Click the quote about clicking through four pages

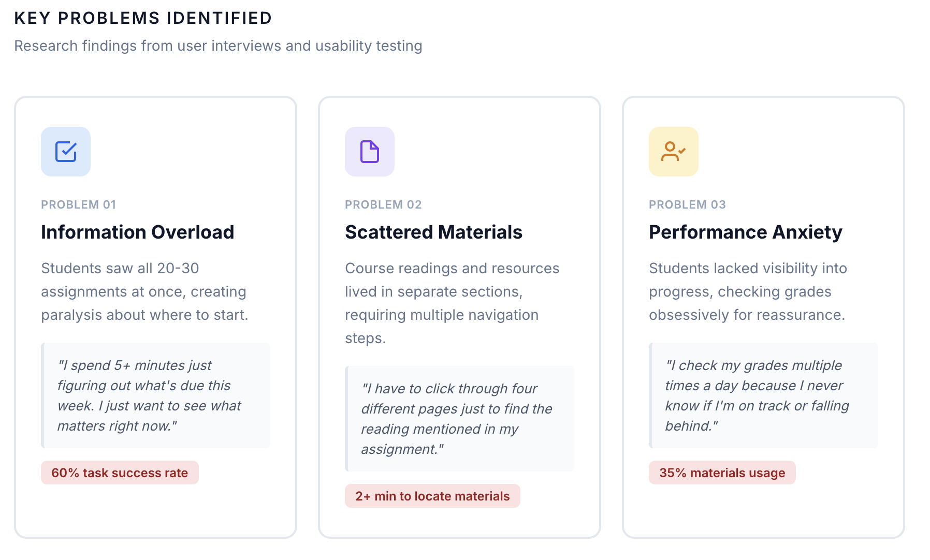pyautogui.click(x=459, y=419)
